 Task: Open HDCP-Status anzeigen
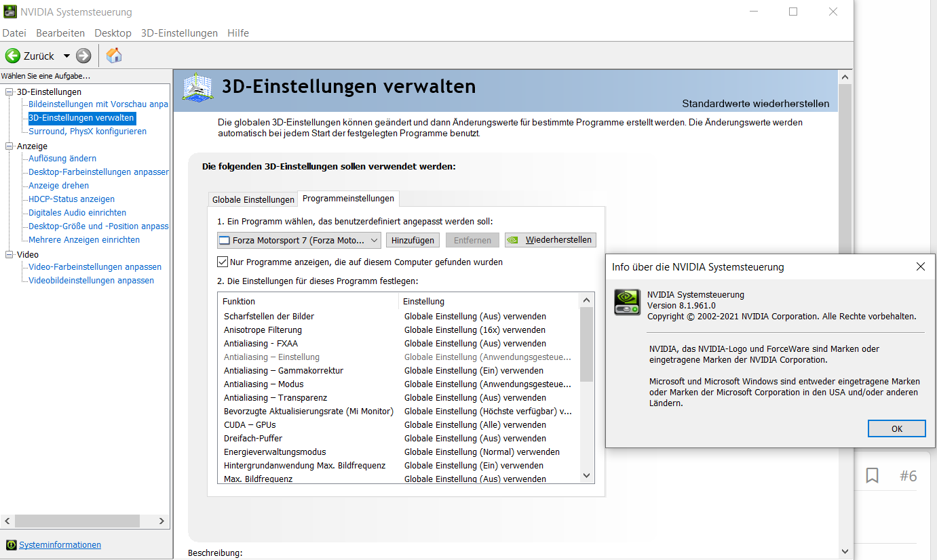[71, 199]
